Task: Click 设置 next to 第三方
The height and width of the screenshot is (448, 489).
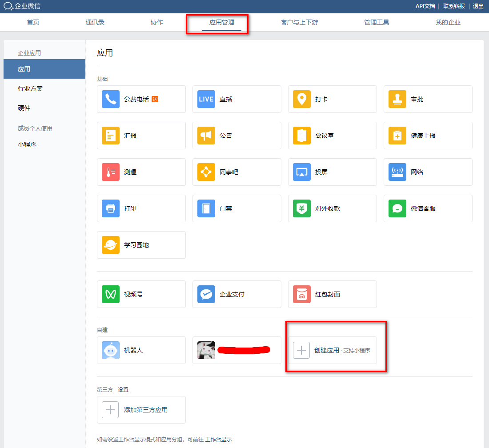Action: [x=123, y=389]
